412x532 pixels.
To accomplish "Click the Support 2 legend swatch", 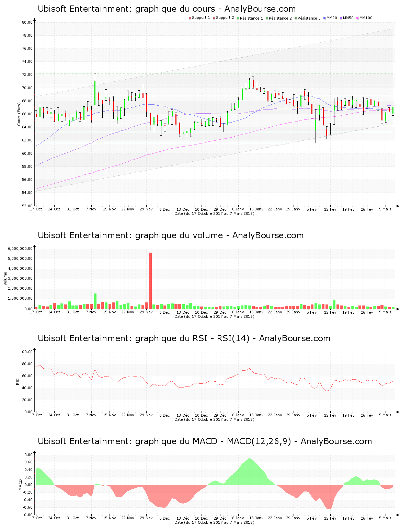I will coord(214,18).
